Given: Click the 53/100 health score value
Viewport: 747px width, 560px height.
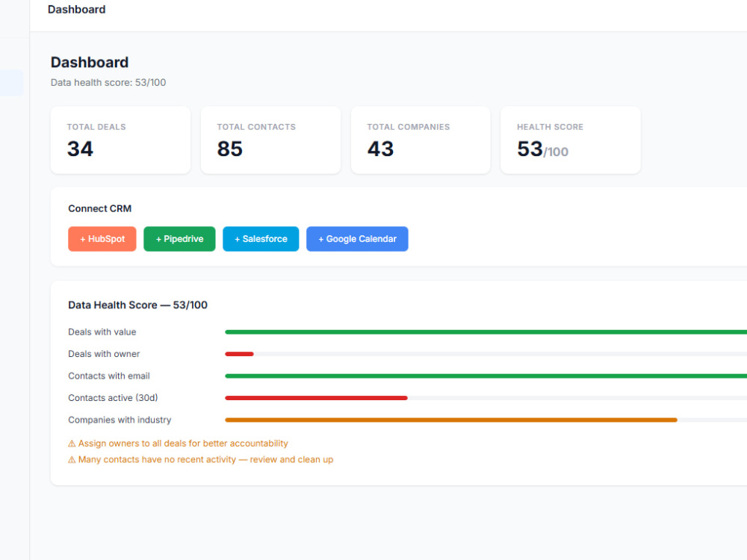Looking at the screenshot, I should [542, 149].
